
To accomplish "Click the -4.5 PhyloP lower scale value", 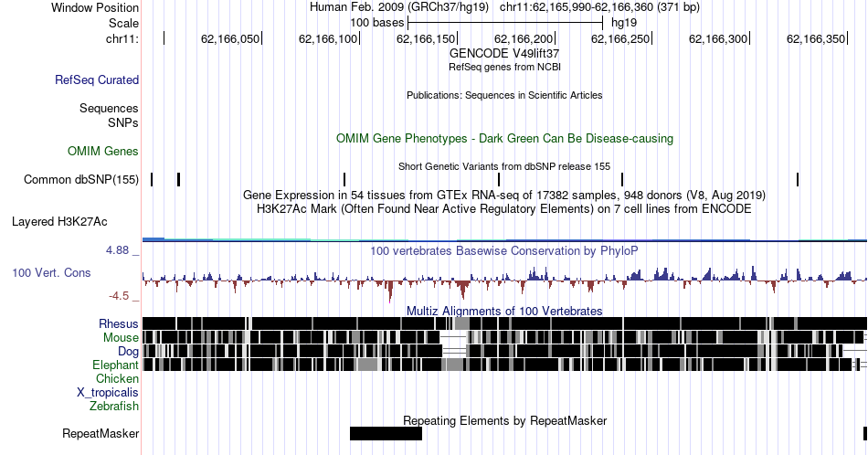I will point(119,296).
